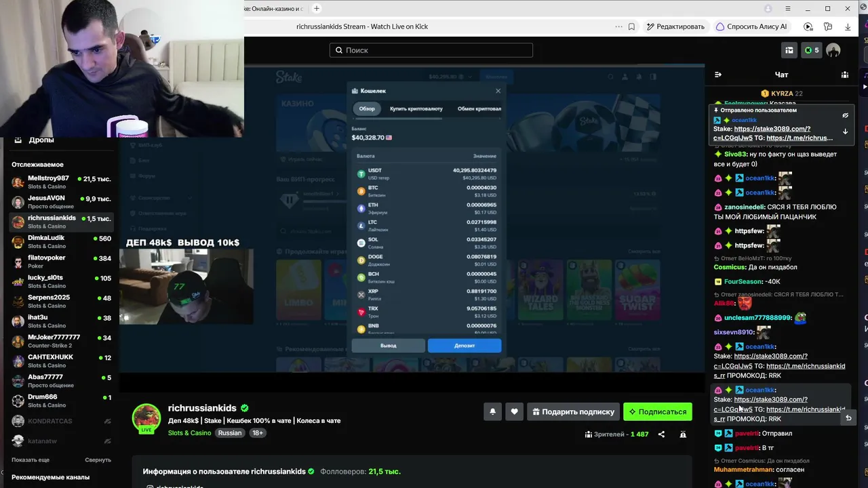Screen dimensions: 868x488
Task: Open the Slots & Casino category link
Action: (189, 433)
